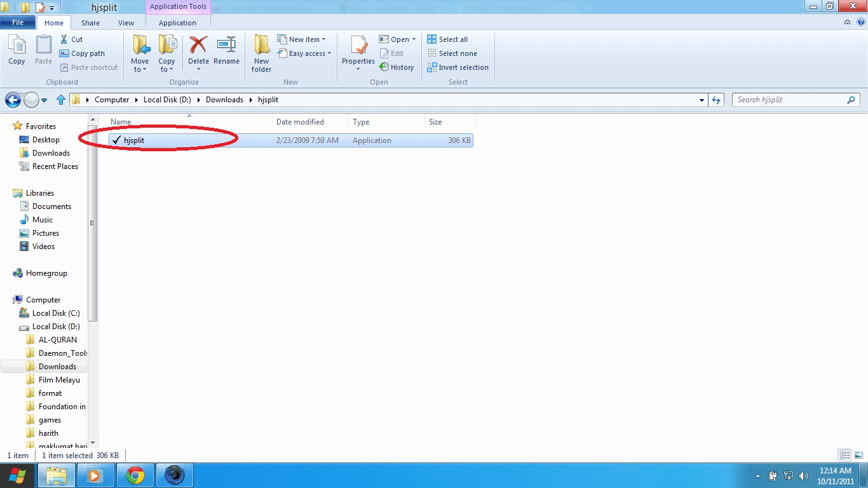Open the Application tools tab
The width and height of the screenshot is (868, 488).
178,23
